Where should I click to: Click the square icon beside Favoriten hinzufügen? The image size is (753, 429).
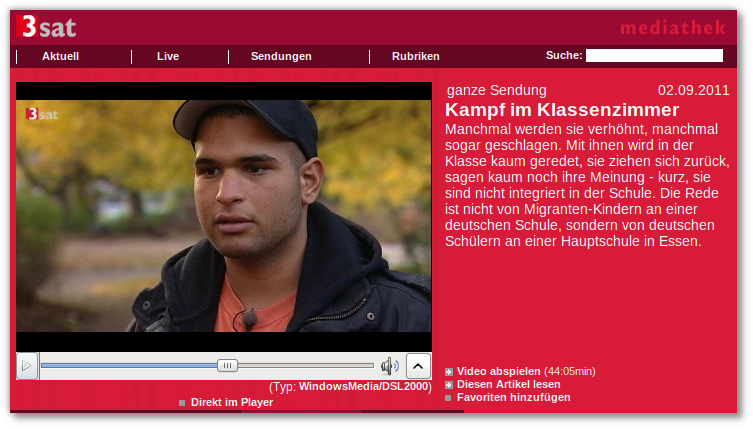click(x=448, y=398)
